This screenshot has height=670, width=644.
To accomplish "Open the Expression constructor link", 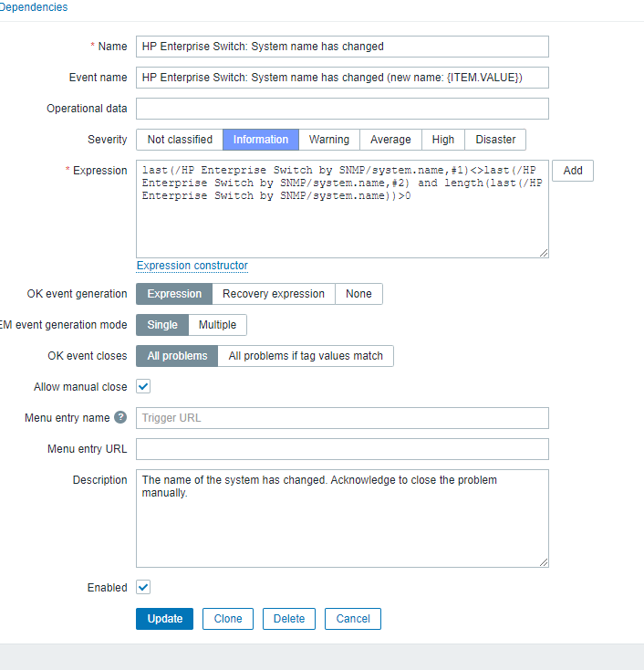I will click(x=192, y=266).
